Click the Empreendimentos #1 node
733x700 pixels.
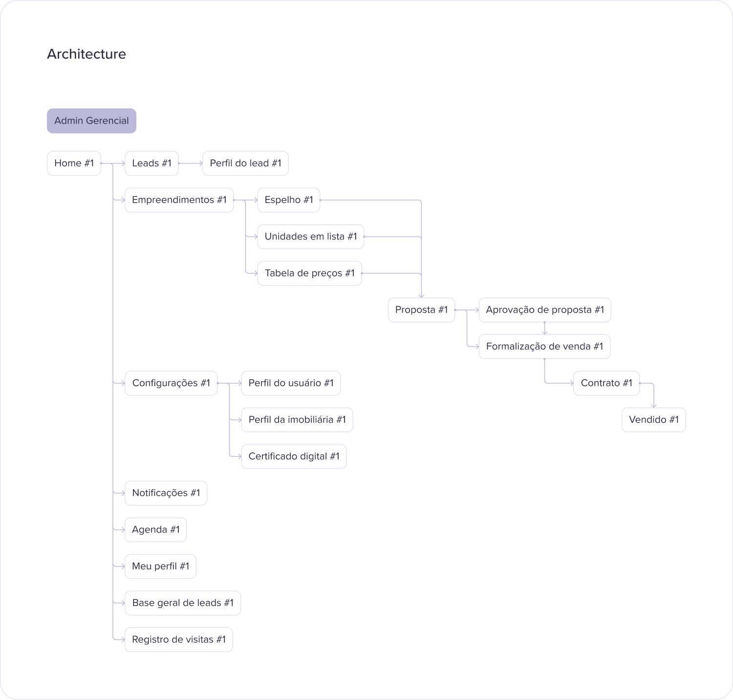(x=179, y=200)
